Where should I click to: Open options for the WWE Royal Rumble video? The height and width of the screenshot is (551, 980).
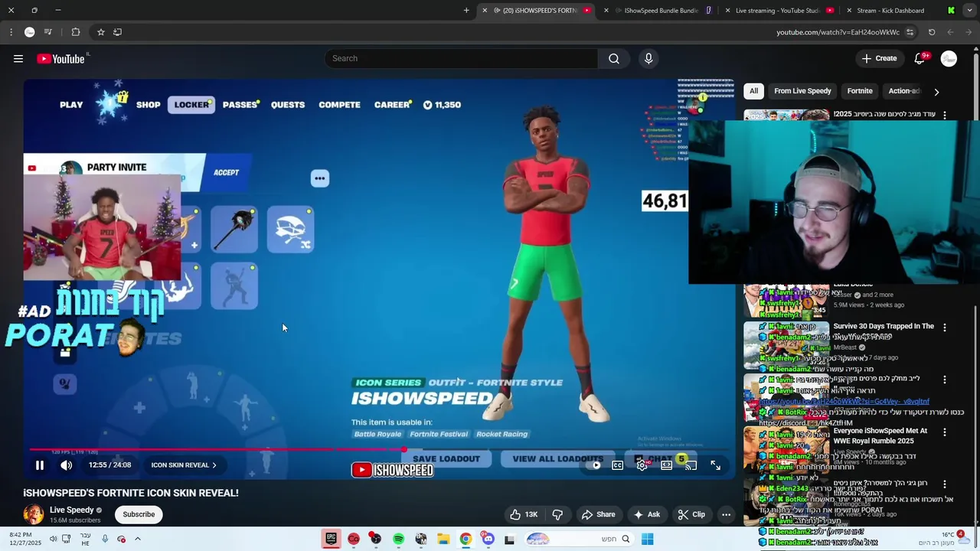945,432
